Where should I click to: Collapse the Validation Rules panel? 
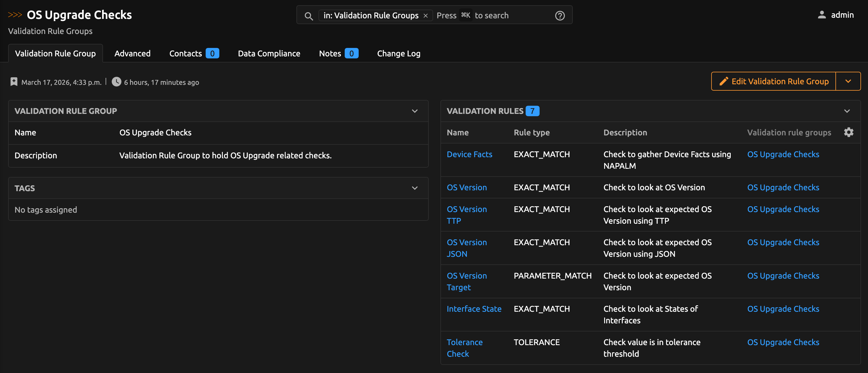point(847,111)
